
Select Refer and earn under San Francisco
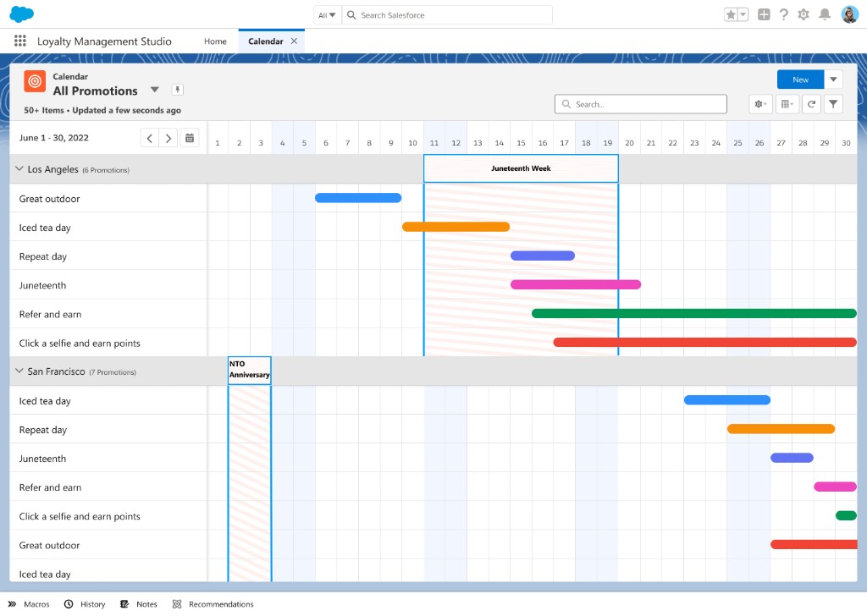(50, 487)
